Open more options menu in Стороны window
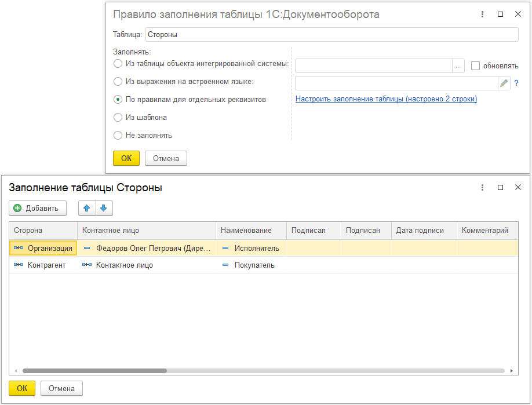The width and height of the screenshot is (532, 405). tap(483, 188)
